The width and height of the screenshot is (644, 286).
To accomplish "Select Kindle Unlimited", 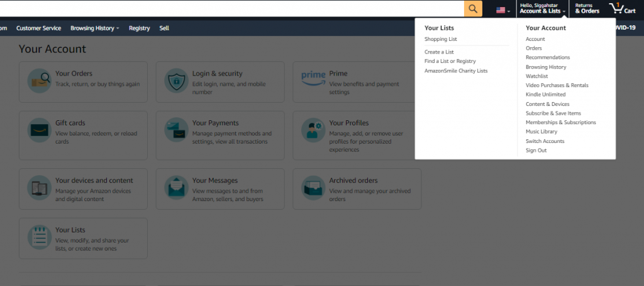I will tap(545, 94).
